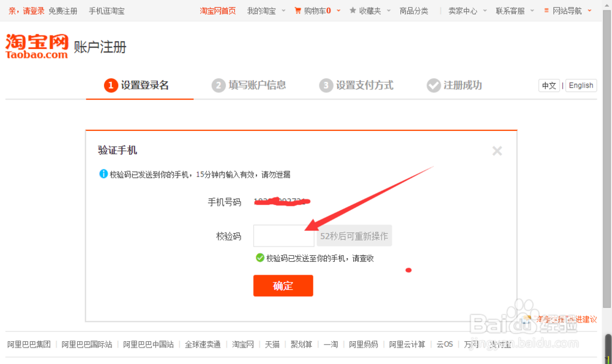Open footer link 阿里云计算
The image size is (612, 364).
pos(407,344)
